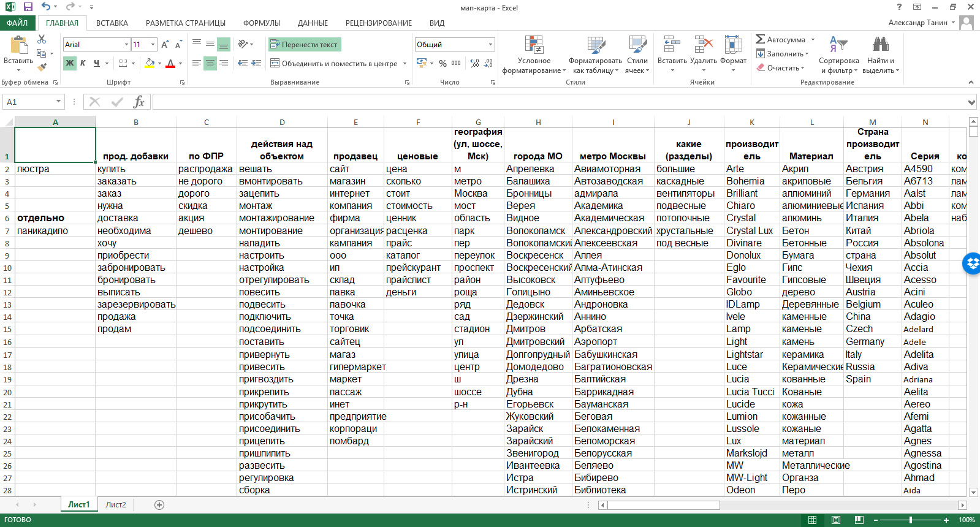Toggle center horizontal alignment

[x=210, y=63]
